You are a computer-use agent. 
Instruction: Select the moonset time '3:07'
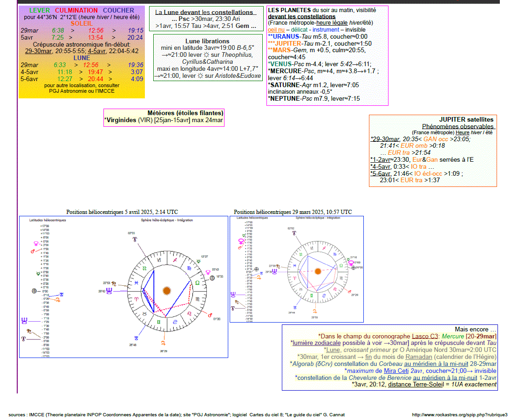tap(137, 72)
